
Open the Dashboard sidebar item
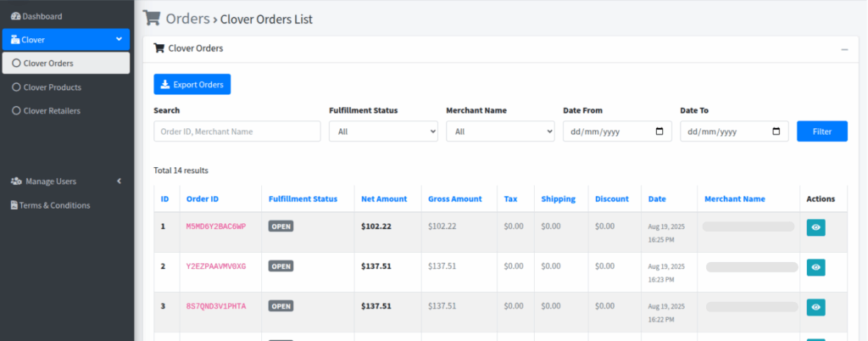tap(36, 17)
